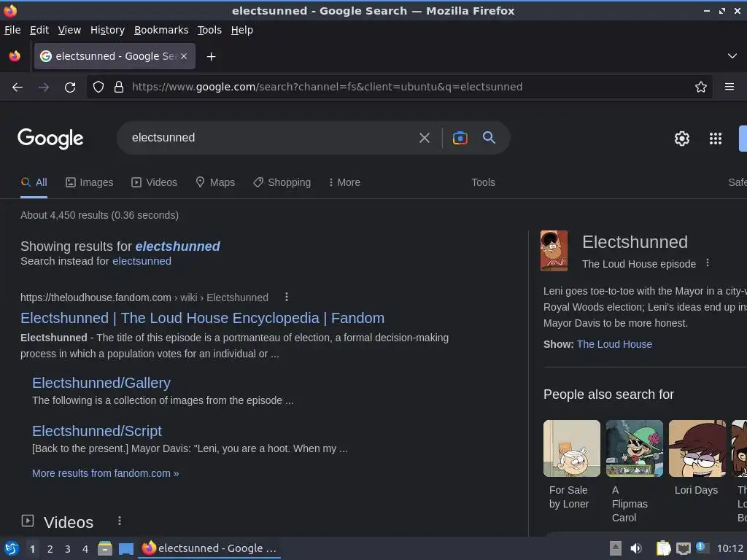747x560 pixels.
Task: Open the taskbar start menu icon
Action: tap(11, 548)
